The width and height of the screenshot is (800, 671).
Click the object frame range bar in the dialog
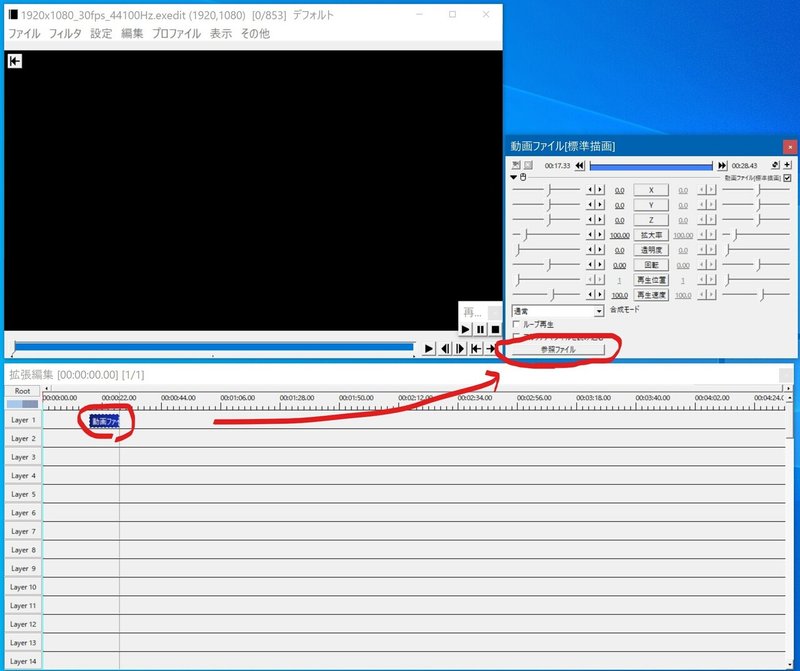click(651, 166)
